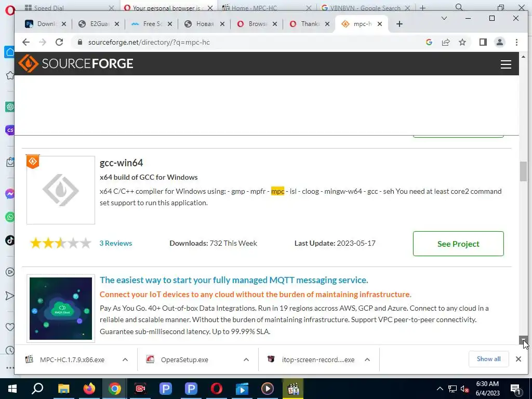The image size is (532, 399).
Task: Go back to the previous page in Chrome
Action: coord(26,42)
